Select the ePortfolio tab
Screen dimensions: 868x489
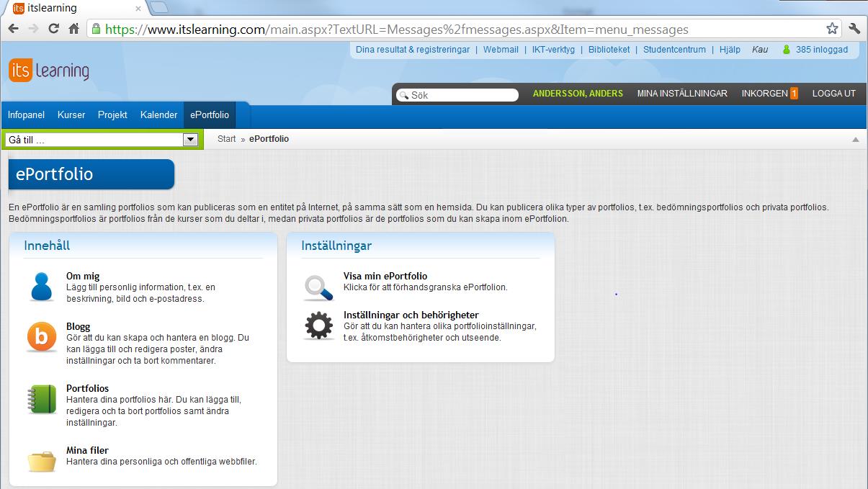[210, 115]
